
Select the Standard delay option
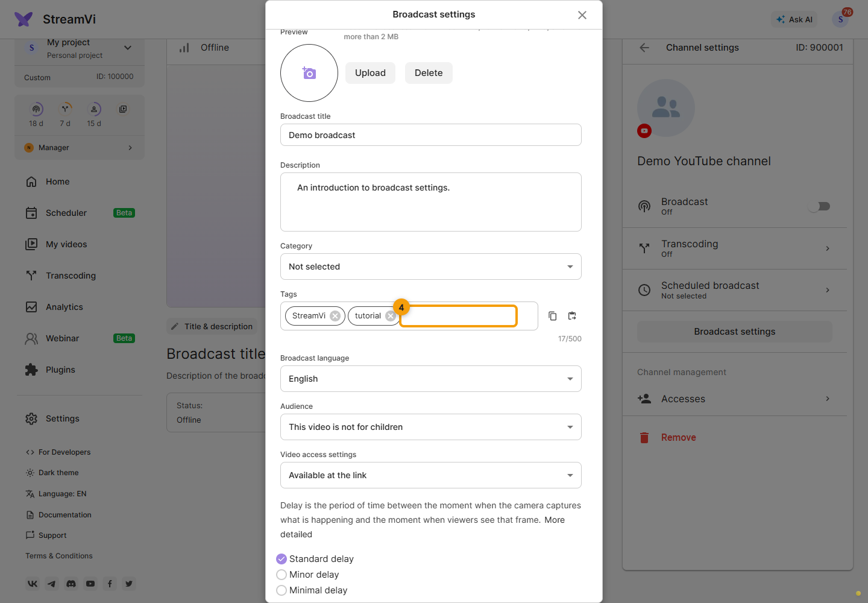pyautogui.click(x=281, y=559)
